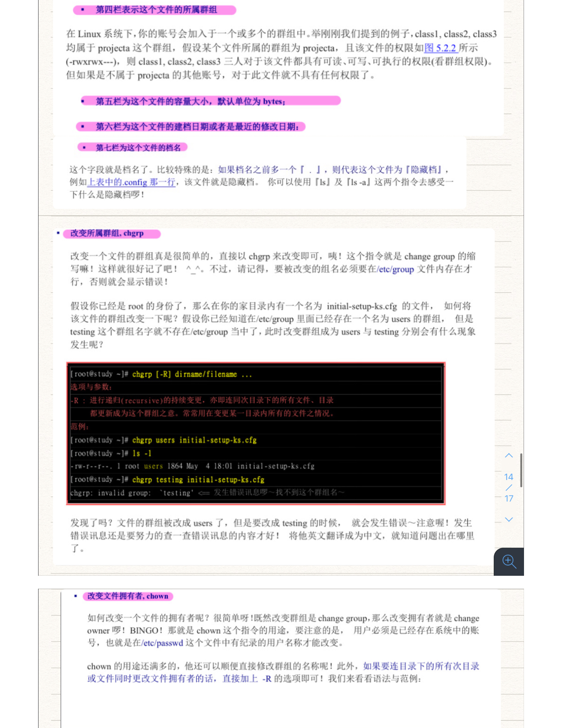
Task: Click the total page count 17
Action: click(x=509, y=498)
